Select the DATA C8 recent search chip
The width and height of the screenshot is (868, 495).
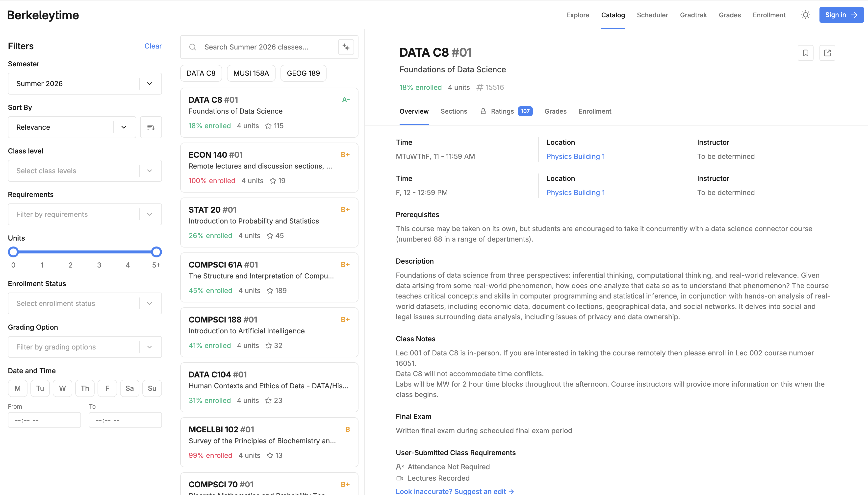tap(201, 73)
